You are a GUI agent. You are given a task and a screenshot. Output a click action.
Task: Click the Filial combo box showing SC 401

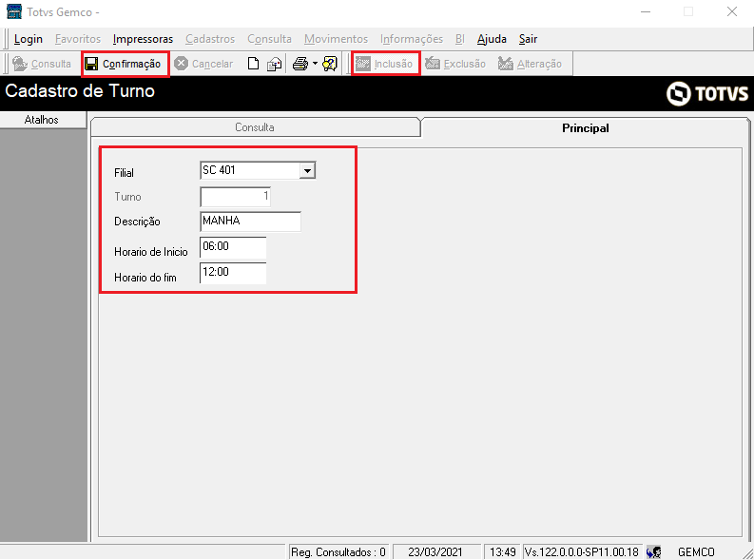tap(258, 170)
